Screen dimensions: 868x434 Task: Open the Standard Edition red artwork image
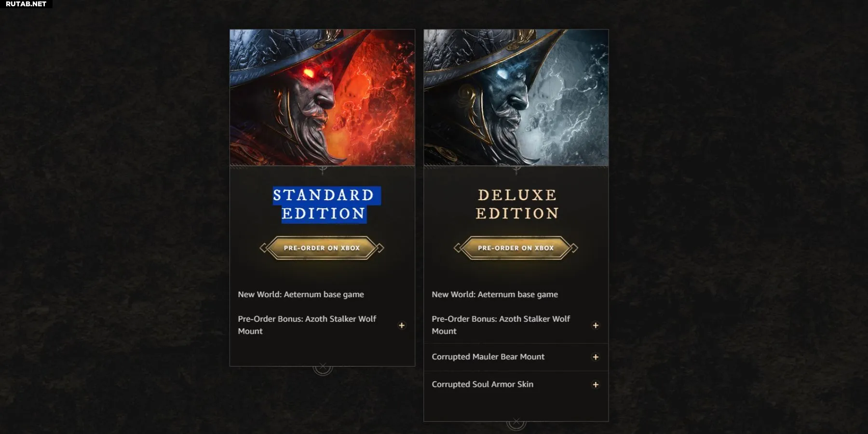(322, 97)
